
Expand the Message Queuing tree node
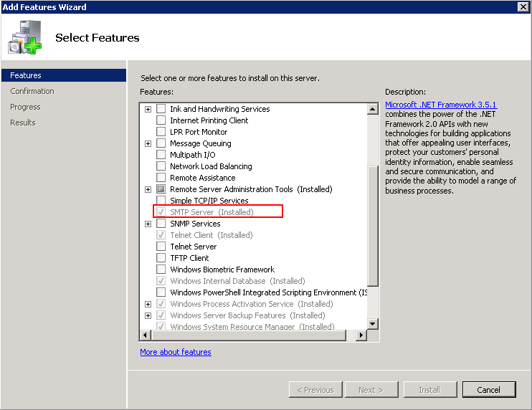pos(148,143)
